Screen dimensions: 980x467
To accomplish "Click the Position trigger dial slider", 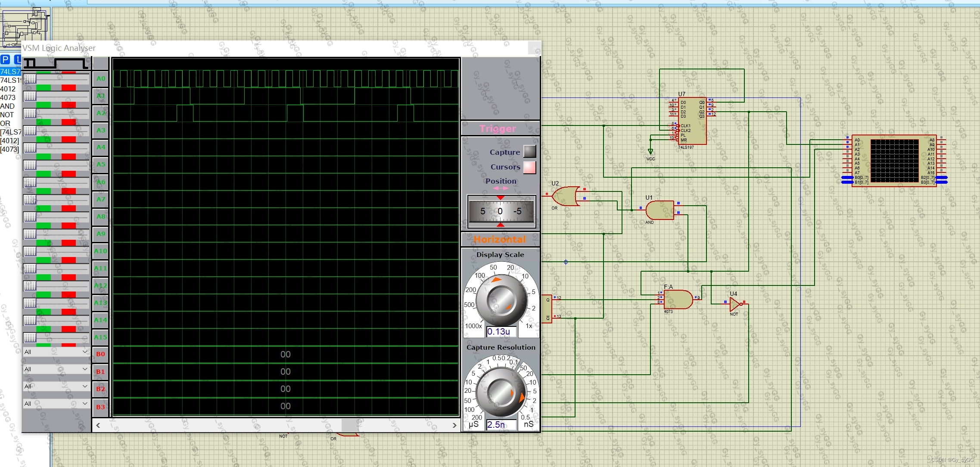I will pyautogui.click(x=501, y=211).
